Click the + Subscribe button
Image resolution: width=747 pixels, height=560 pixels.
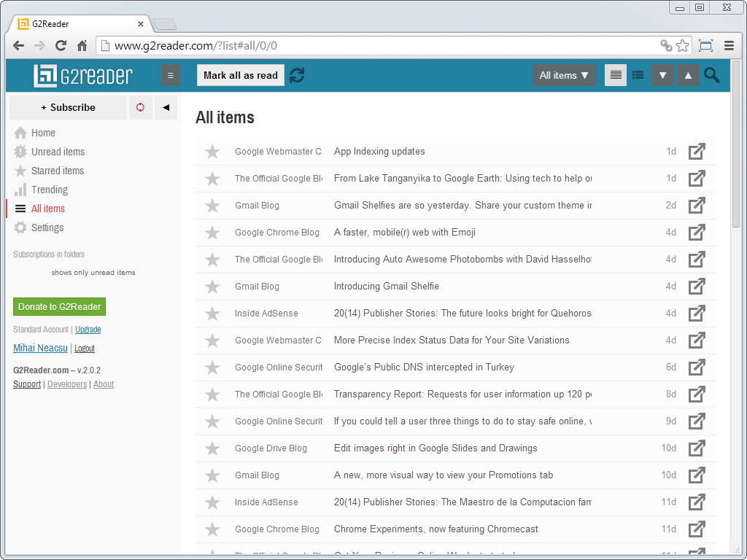tap(68, 107)
